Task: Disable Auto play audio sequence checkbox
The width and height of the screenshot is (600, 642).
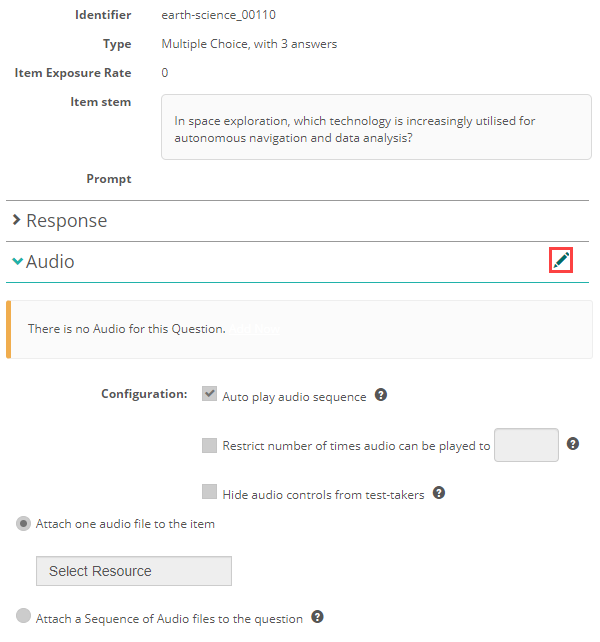Action: [209, 394]
